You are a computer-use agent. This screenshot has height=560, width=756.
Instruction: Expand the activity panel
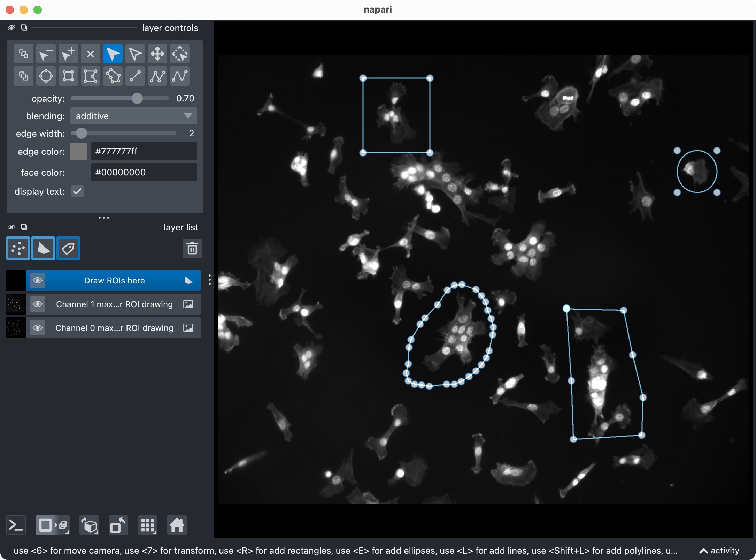click(x=720, y=551)
